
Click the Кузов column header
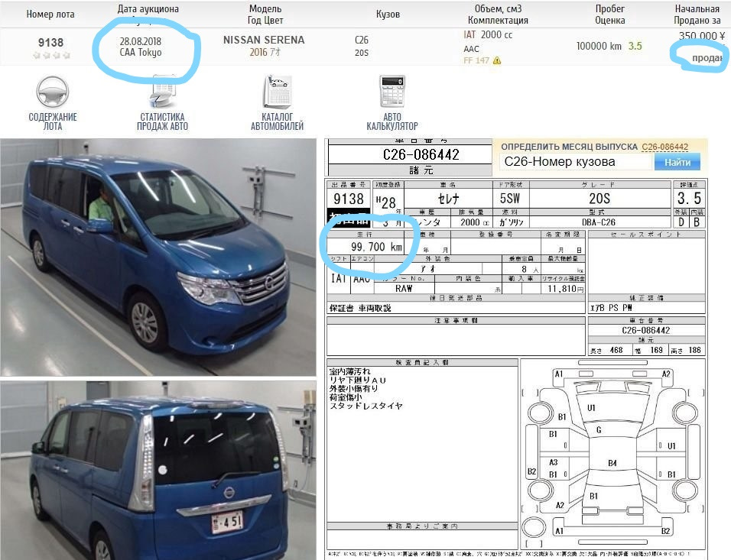click(388, 15)
